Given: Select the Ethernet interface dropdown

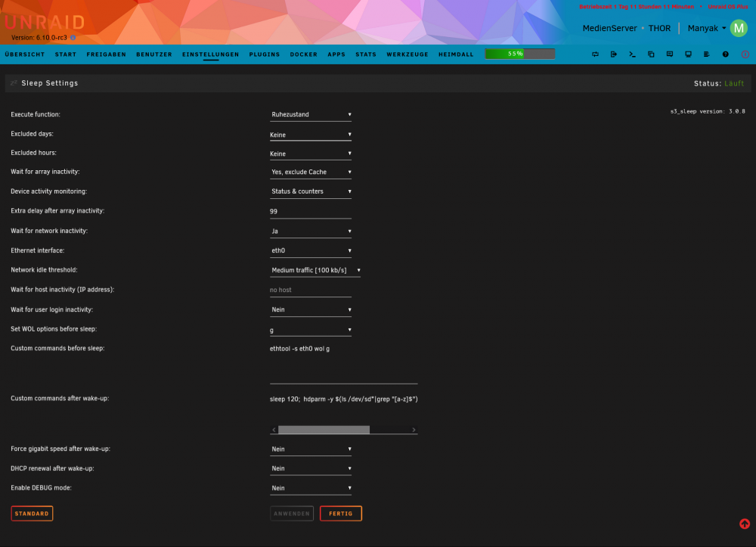Looking at the screenshot, I should [311, 250].
